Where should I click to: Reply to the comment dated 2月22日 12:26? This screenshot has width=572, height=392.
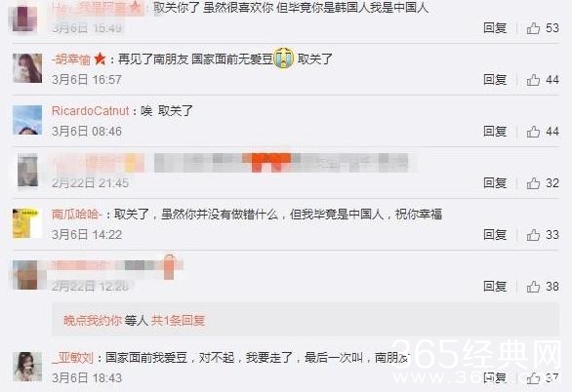[x=495, y=287]
